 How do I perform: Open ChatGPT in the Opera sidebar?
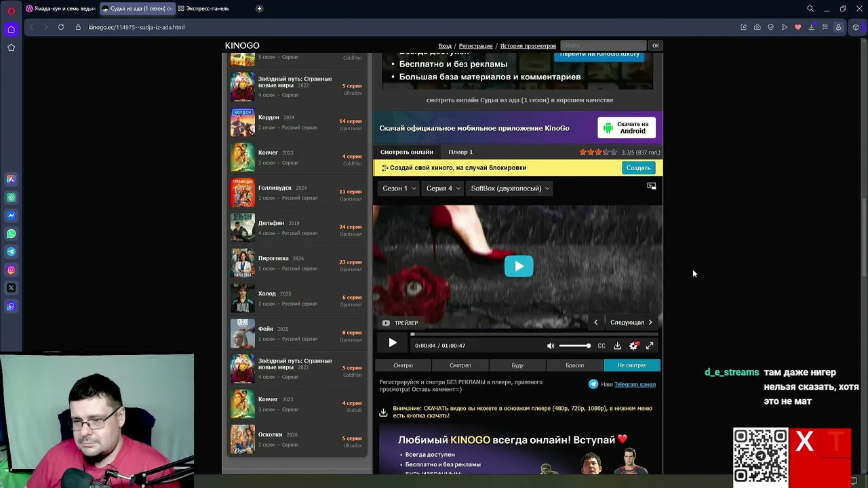(11, 198)
